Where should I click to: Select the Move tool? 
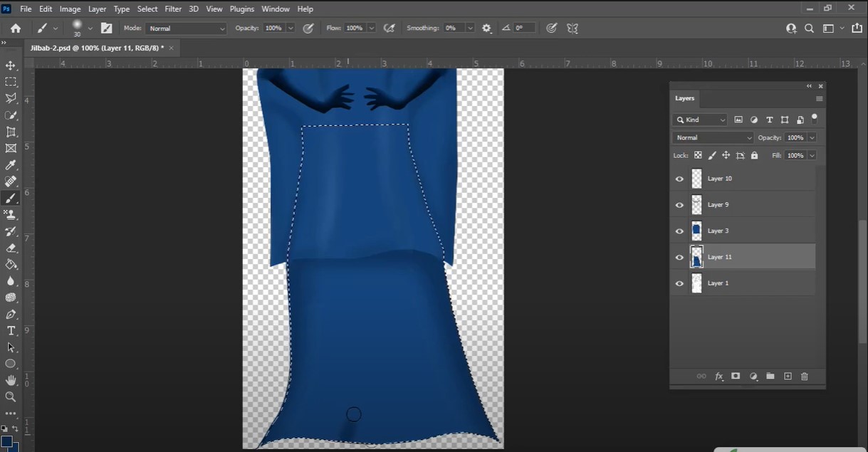pos(11,65)
